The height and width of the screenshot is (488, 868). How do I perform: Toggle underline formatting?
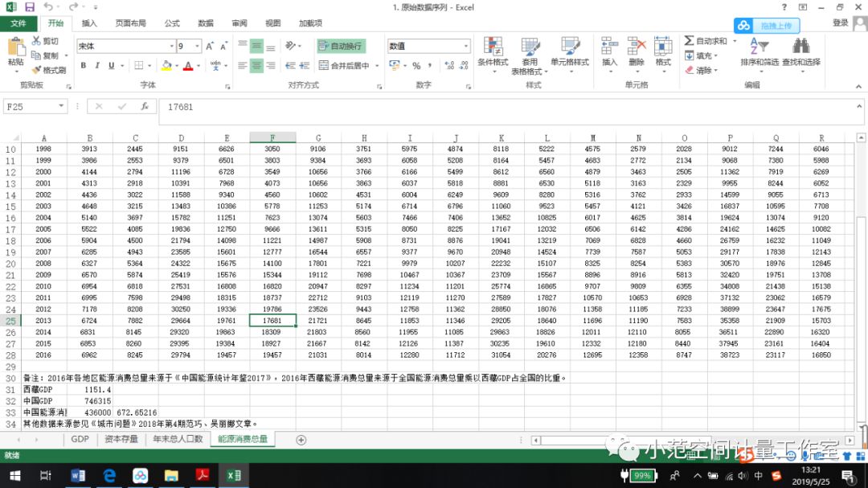click(111, 65)
